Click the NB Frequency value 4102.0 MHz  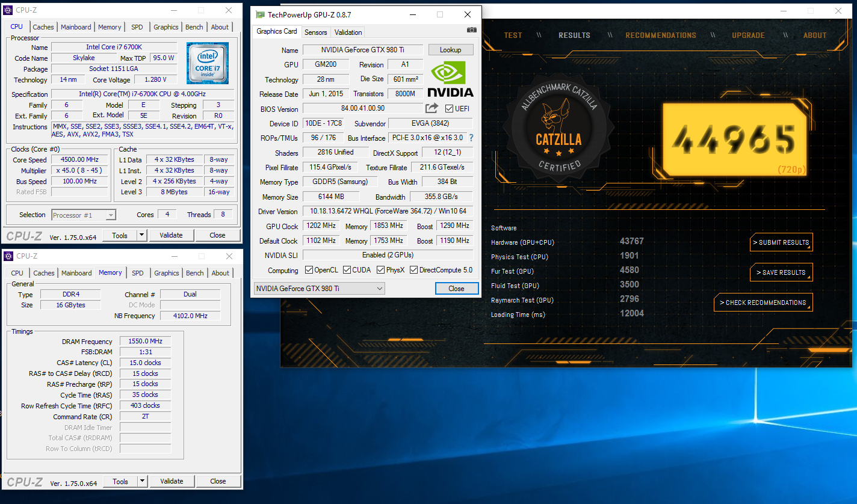[x=190, y=316]
